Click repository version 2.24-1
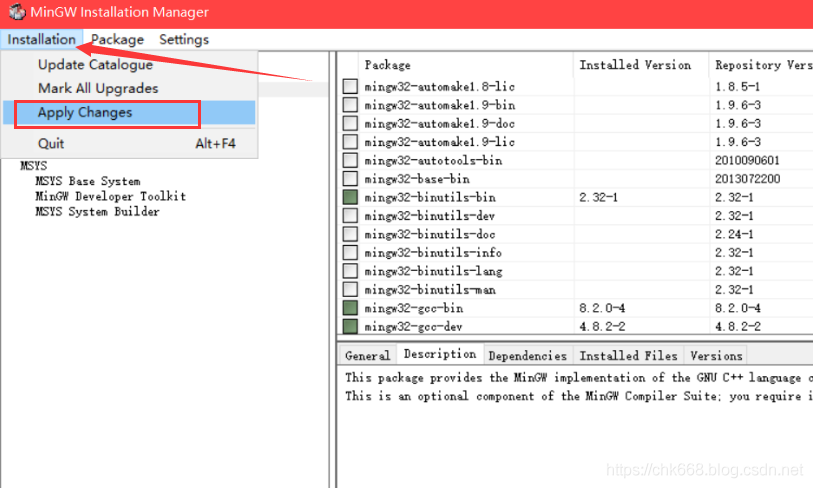The width and height of the screenshot is (813, 488). click(734, 234)
